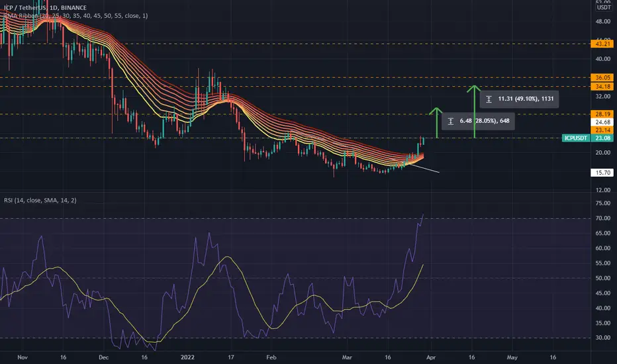Click the 34.18 orange price label
The width and height of the screenshot is (617, 364).
(602, 87)
